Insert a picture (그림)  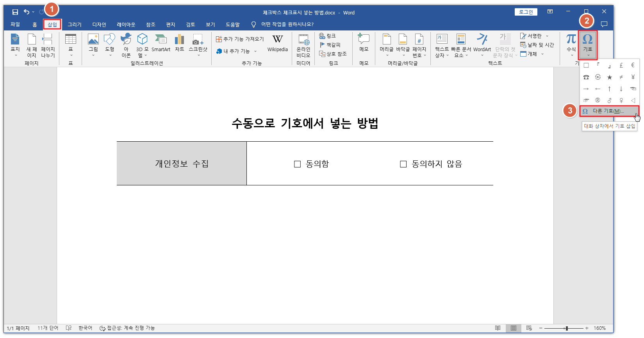[x=93, y=45]
